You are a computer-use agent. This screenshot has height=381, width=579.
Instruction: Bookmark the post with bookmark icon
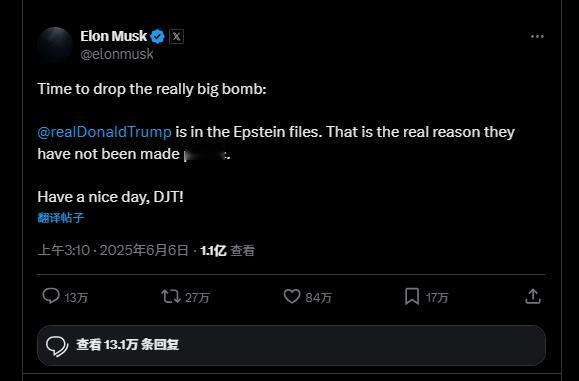point(412,296)
